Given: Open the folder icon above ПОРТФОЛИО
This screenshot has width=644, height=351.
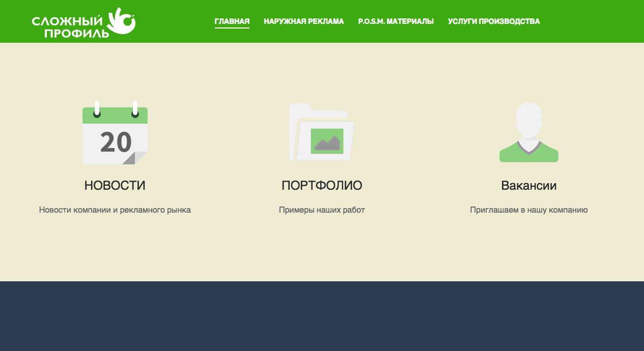Looking at the screenshot, I should (321, 132).
